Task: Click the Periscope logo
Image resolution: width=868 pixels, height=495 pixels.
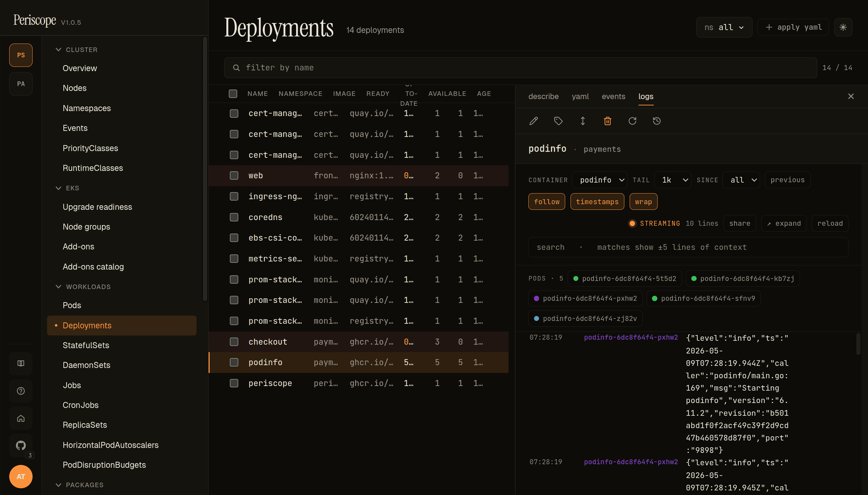Action: point(35,20)
